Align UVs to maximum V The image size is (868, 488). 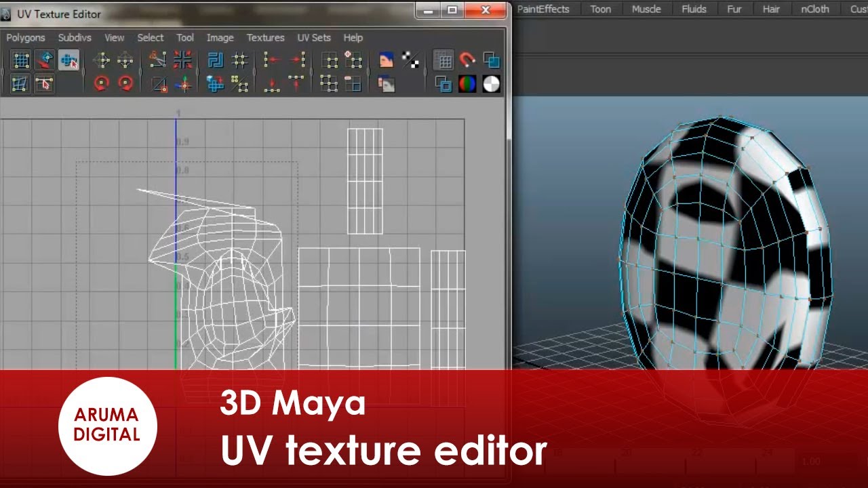tap(296, 84)
